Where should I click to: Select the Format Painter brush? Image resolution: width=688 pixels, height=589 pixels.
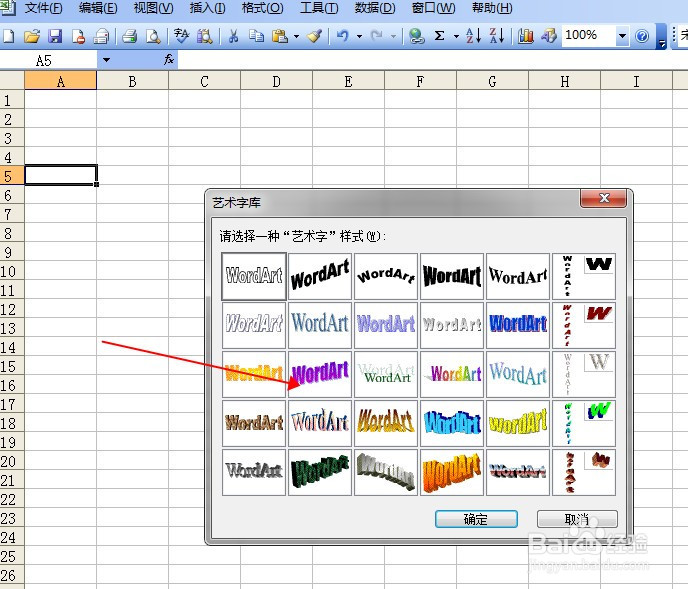pyautogui.click(x=315, y=36)
